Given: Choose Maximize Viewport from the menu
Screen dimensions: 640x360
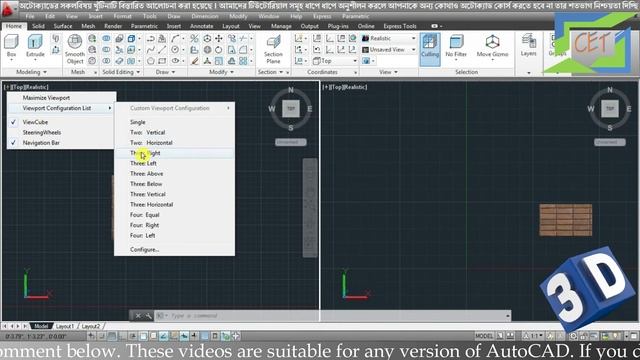Looking at the screenshot, I should pos(60,98).
